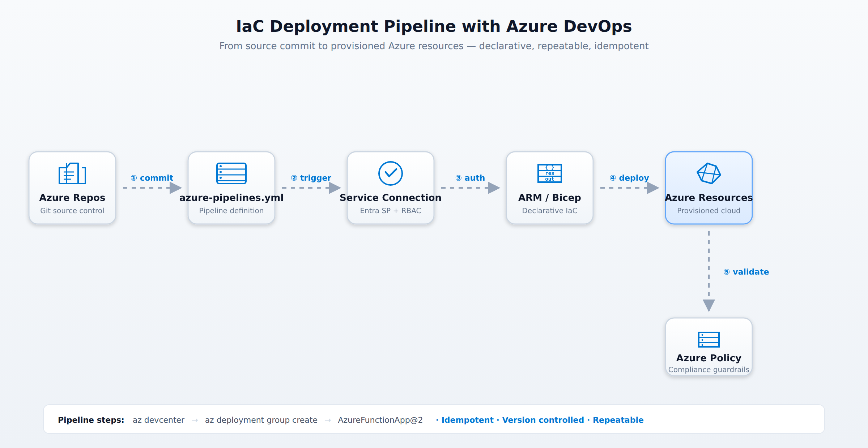
Task: Select the ARM / Bicep card title
Action: (550, 198)
